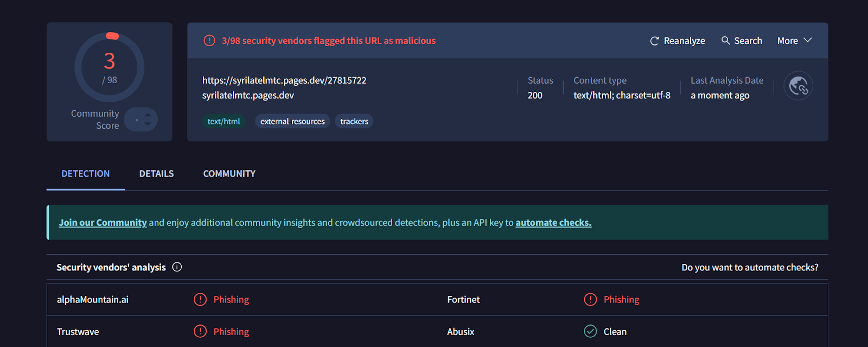Downvote the community score arrow
Screen dimensions: 868x347
pyautogui.click(x=148, y=124)
